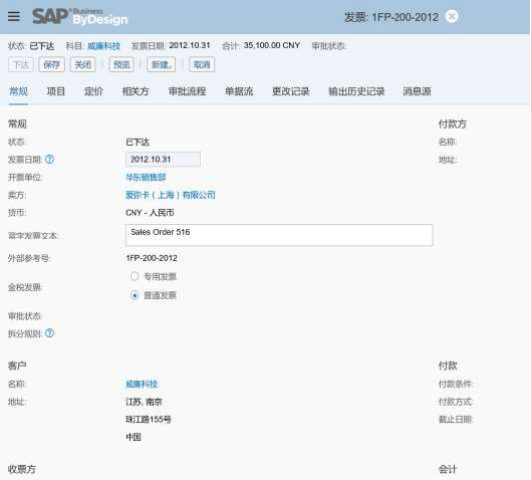
Task: Open 威廉科技 link under 客户 section
Action: click(142, 384)
